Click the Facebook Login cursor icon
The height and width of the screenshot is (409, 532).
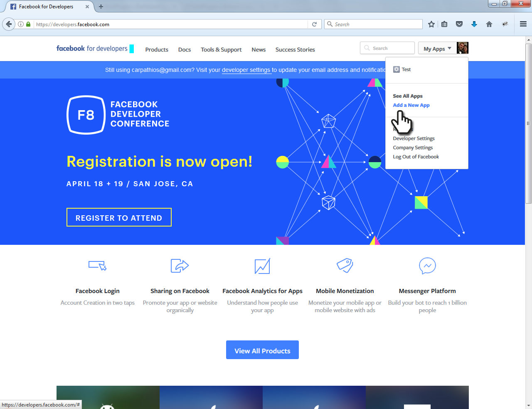tap(98, 266)
